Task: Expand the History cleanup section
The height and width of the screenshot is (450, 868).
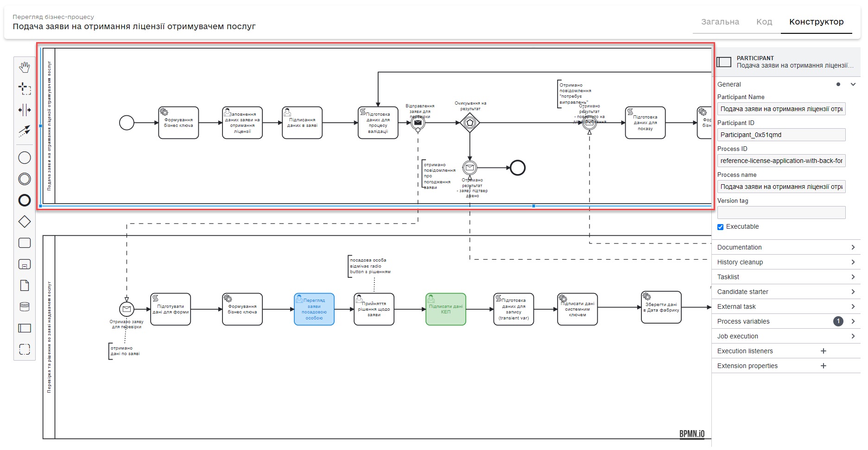Action: [786, 262]
